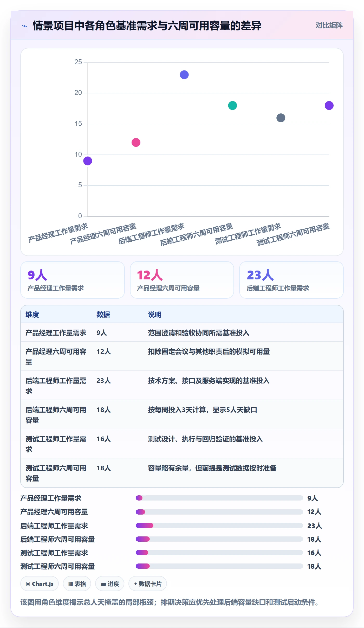Image resolution: width=364 pixels, height=628 pixels.
Task: Click the 产品经理工作量需求 cell in table
Action: [x=56, y=333]
